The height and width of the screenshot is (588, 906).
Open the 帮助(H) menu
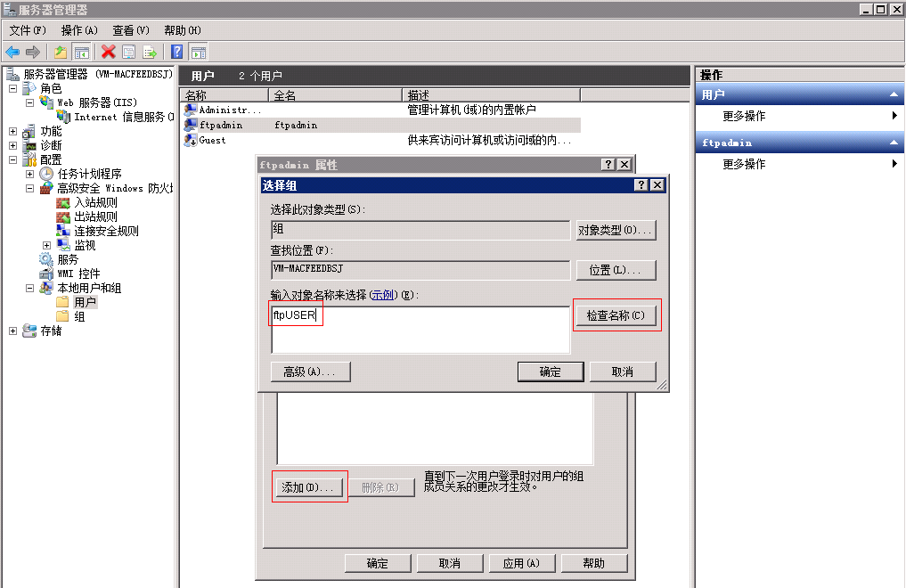click(x=182, y=30)
